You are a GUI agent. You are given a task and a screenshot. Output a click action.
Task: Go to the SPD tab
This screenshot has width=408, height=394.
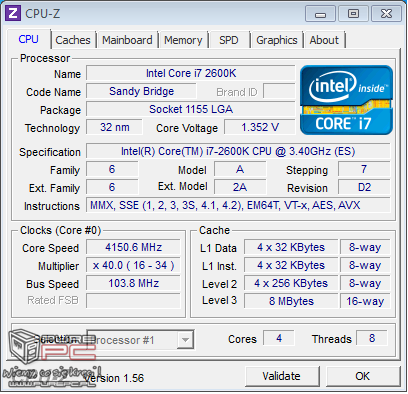(229, 40)
